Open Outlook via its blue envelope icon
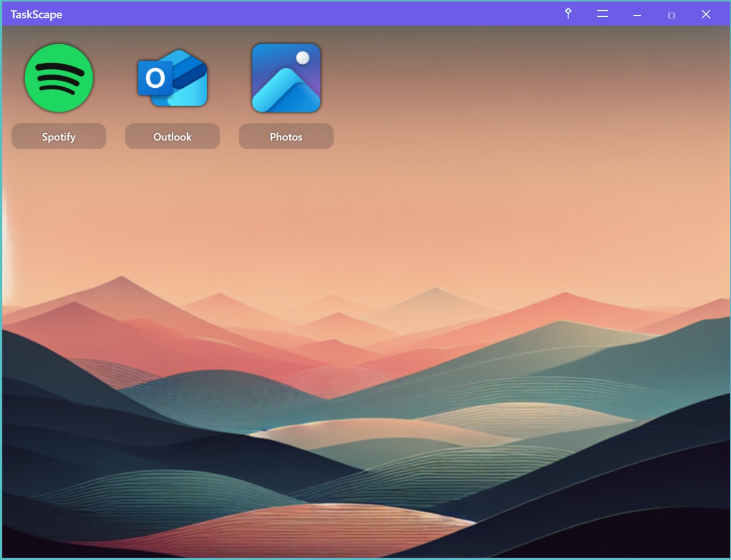This screenshot has height=560, width=731. [172, 78]
